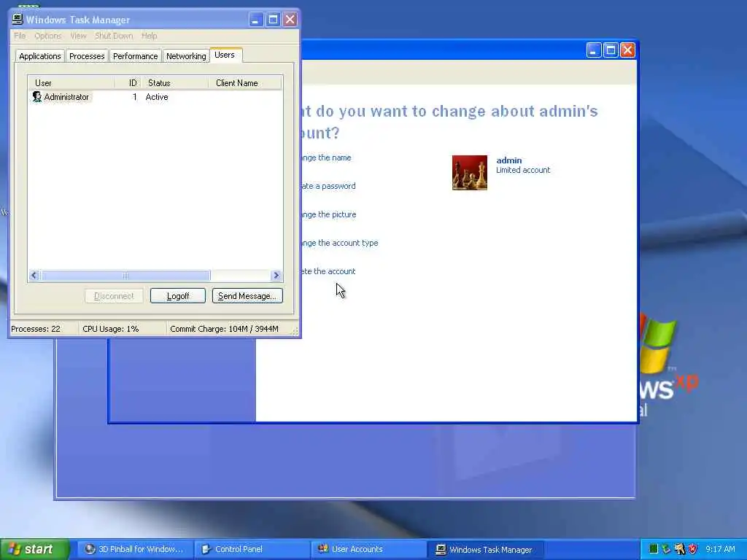Sort by the ID column header
Screen dimensions: 747x560
[128, 83]
